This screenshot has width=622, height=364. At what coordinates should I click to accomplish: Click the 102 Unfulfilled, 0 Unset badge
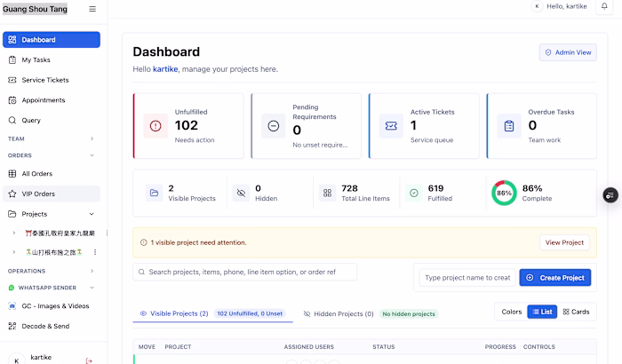click(250, 313)
